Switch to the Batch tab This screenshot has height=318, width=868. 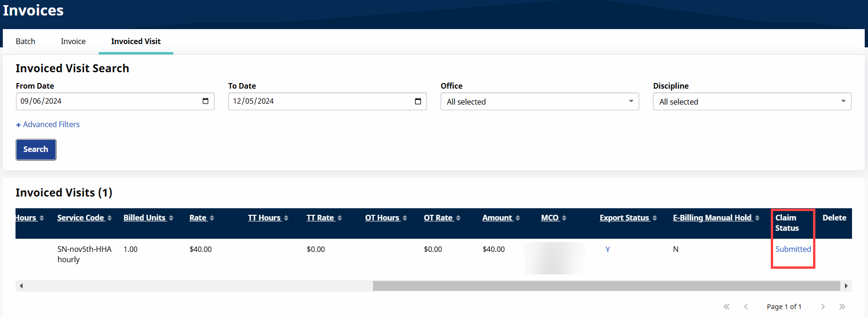point(25,41)
